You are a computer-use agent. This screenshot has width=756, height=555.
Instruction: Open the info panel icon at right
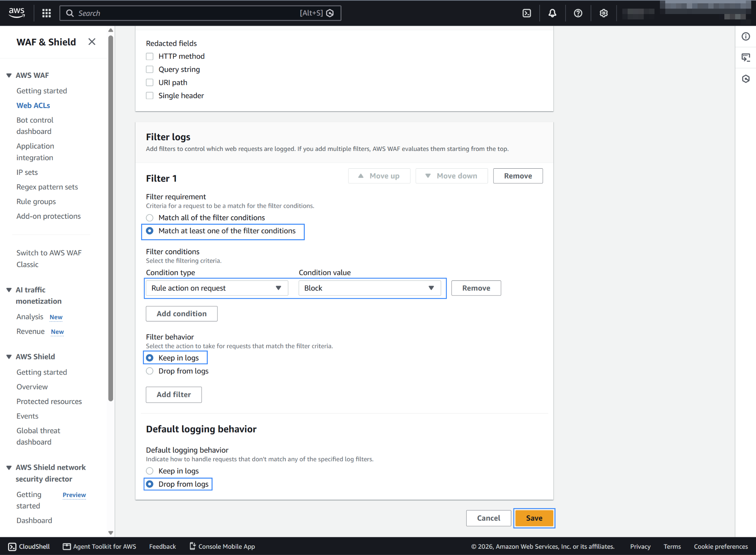pos(746,37)
